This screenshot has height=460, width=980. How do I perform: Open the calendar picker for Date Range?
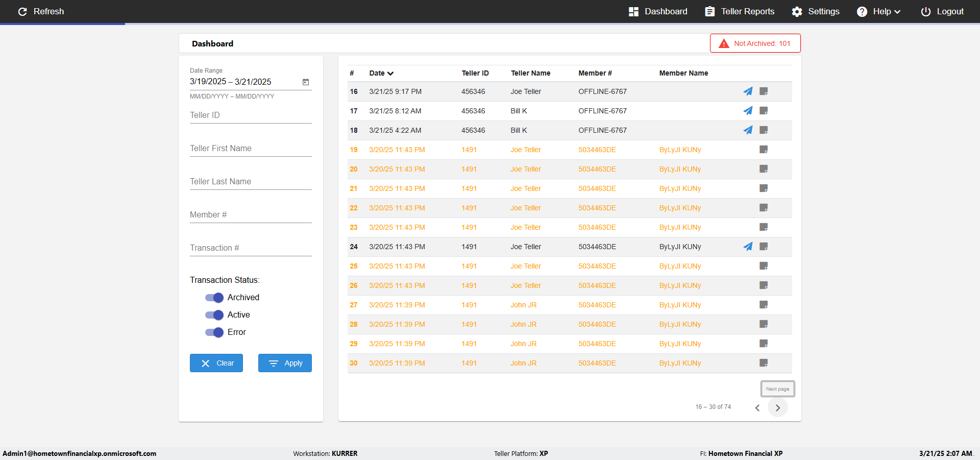[306, 82]
